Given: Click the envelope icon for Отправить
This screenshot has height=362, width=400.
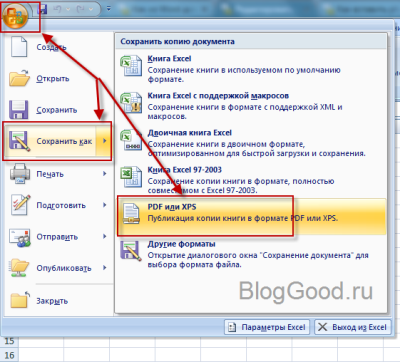Looking at the screenshot, I should pyautogui.click(x=20, y=237).
